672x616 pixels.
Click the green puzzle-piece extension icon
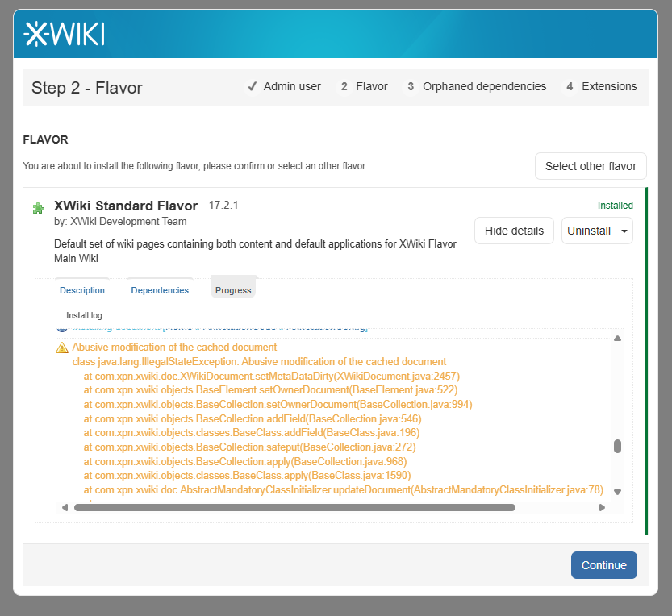(39, 208)
